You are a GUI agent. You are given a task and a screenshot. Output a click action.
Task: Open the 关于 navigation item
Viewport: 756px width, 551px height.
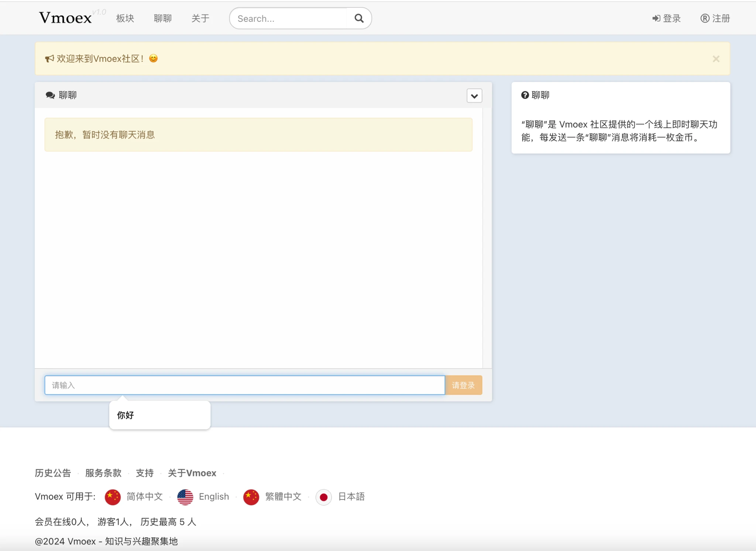pos(200,18)
